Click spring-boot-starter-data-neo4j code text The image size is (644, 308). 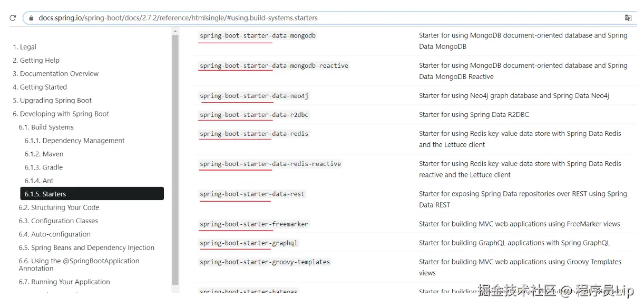pyautogui.click(x=254, y=96)
